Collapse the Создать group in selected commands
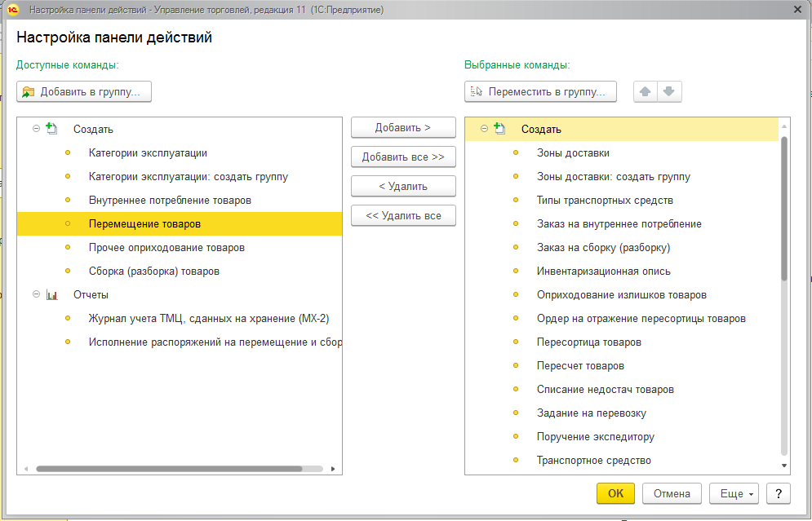 [484, 129]
